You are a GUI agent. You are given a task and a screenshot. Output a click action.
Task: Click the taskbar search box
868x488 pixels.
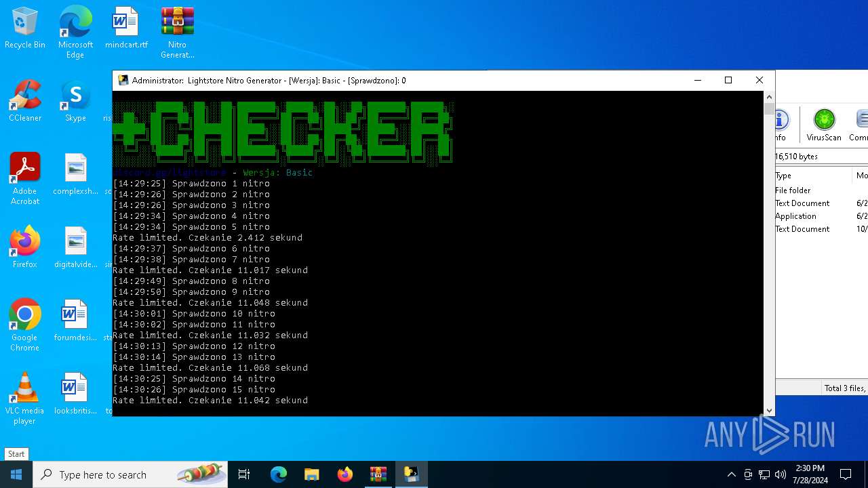130,474
